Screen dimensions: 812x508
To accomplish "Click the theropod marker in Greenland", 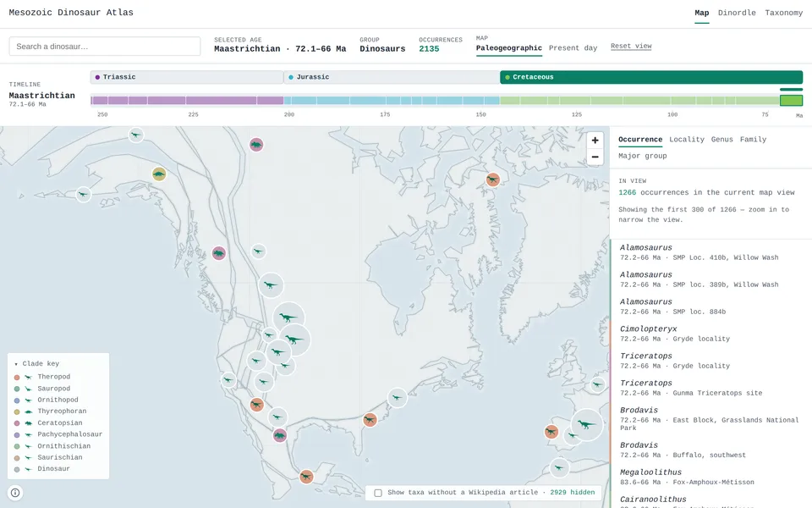I will (492, 179).
